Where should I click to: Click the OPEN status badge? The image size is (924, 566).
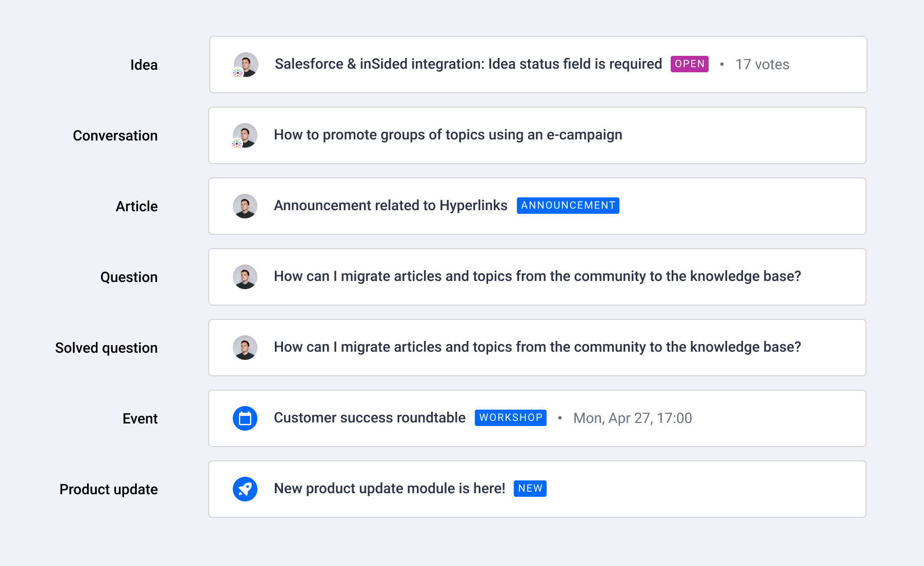690,64
